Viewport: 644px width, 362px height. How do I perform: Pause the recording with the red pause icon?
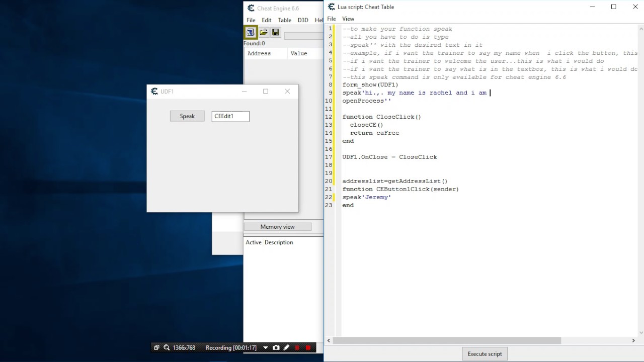[x=297, y=347]
